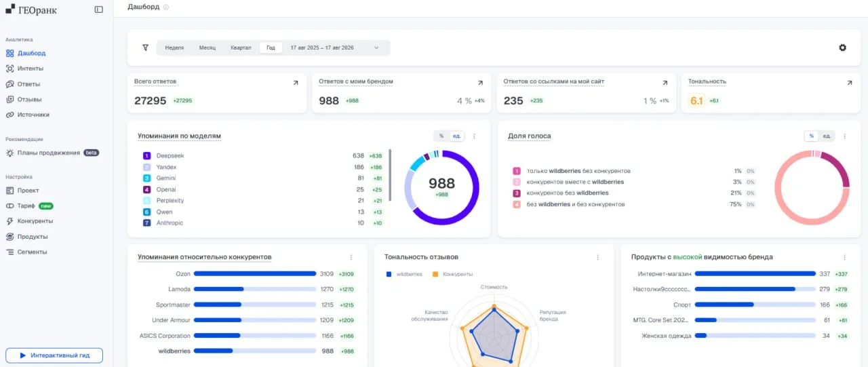Open Упоминания по моделям options menu

point(474,136)
